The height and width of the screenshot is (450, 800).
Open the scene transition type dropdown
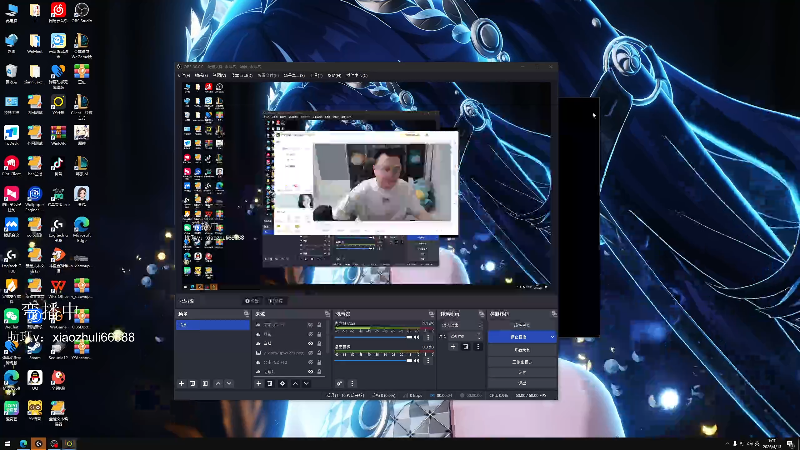point(461,325)
